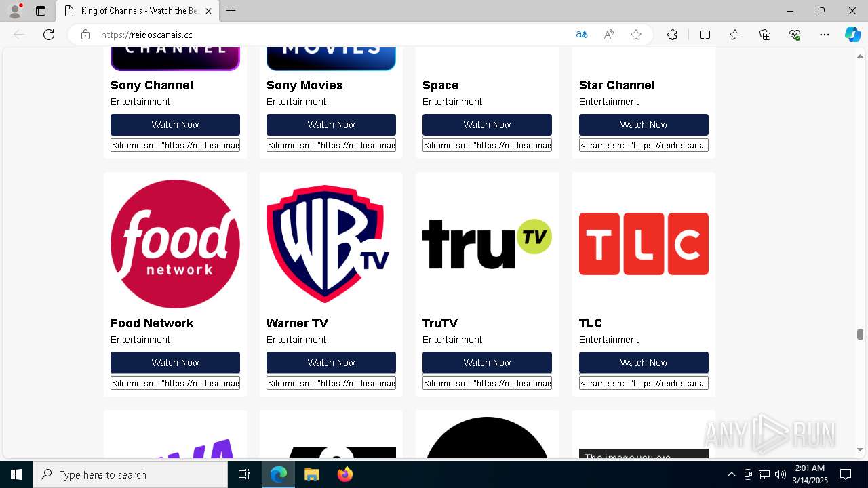Click the Warner TV logo
Screen dimensions: 868x488
pos(331,244)
